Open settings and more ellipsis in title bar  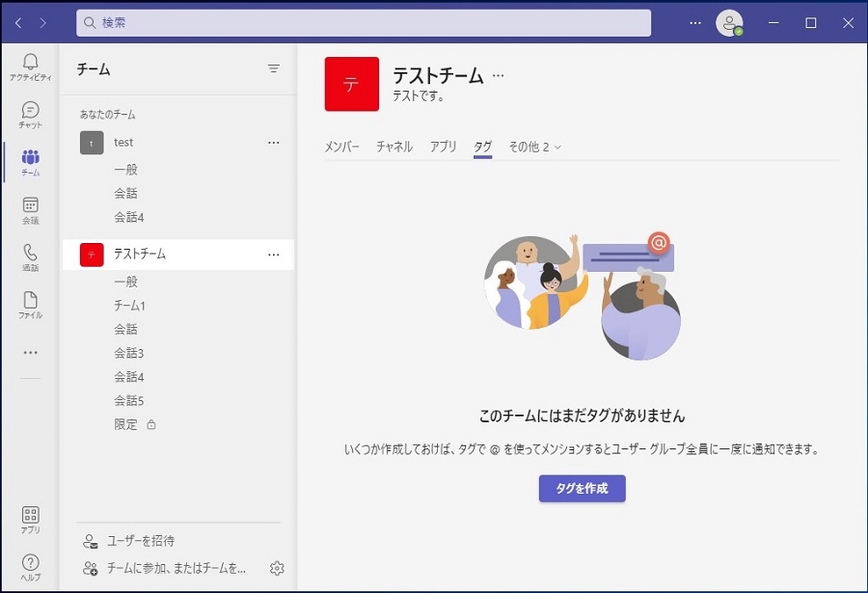(x=695, y=23)
